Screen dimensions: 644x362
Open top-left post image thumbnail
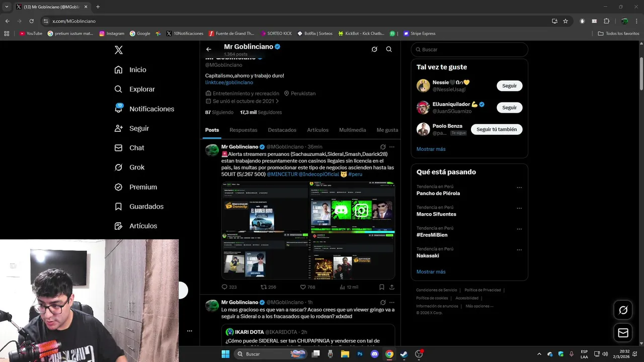pos(265,207)
